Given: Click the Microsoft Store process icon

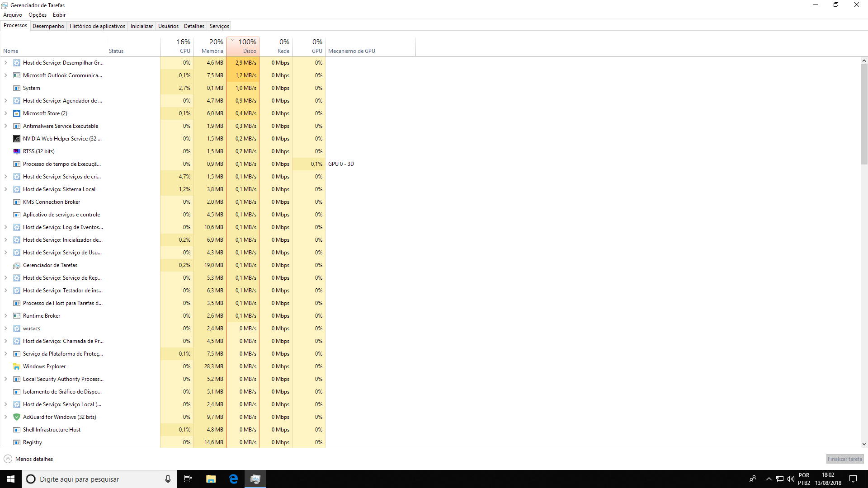Looking at the screenshot, I should pos(17,113).
